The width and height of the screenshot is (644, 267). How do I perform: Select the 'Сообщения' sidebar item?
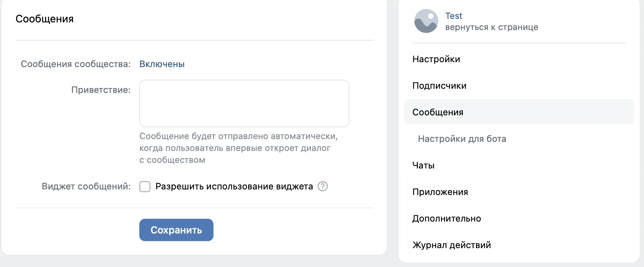[438, 112]
